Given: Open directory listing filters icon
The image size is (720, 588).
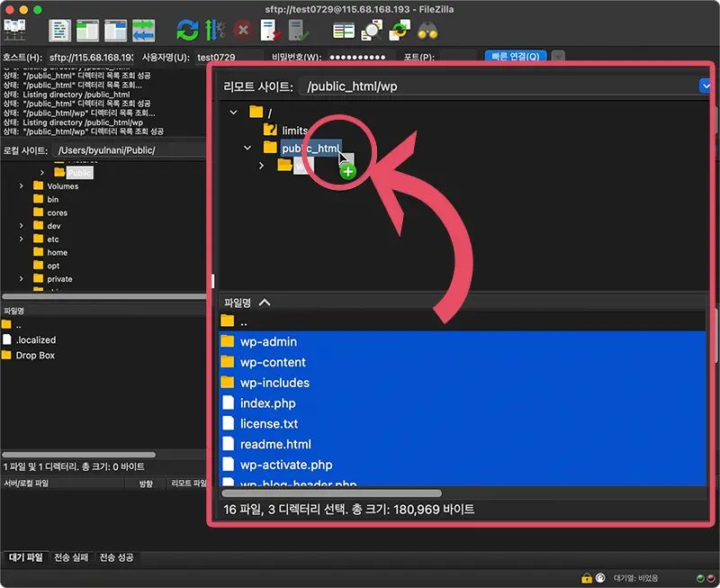Looking at the screenshot, I should [344, 31].
